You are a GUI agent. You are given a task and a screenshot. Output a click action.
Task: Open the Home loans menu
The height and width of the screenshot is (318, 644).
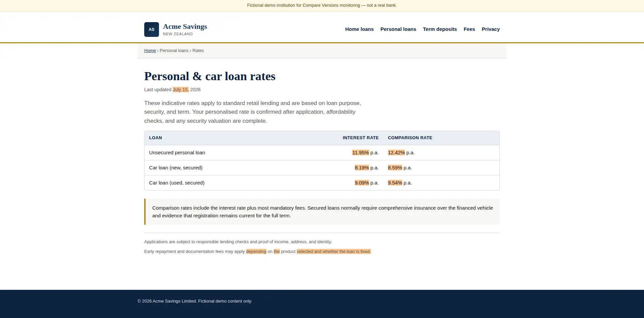(359, 29)
